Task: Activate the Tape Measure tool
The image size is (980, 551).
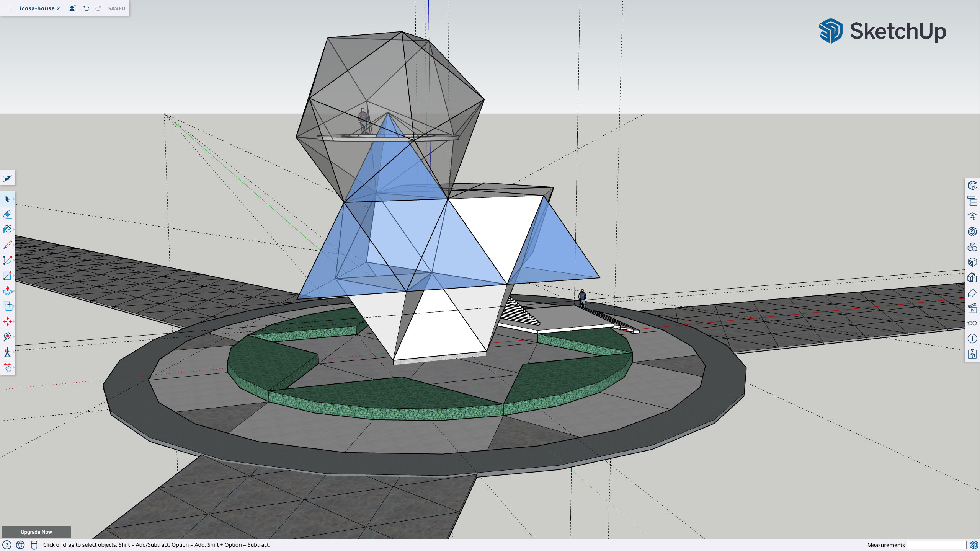Action: click(x=7, y=337)
